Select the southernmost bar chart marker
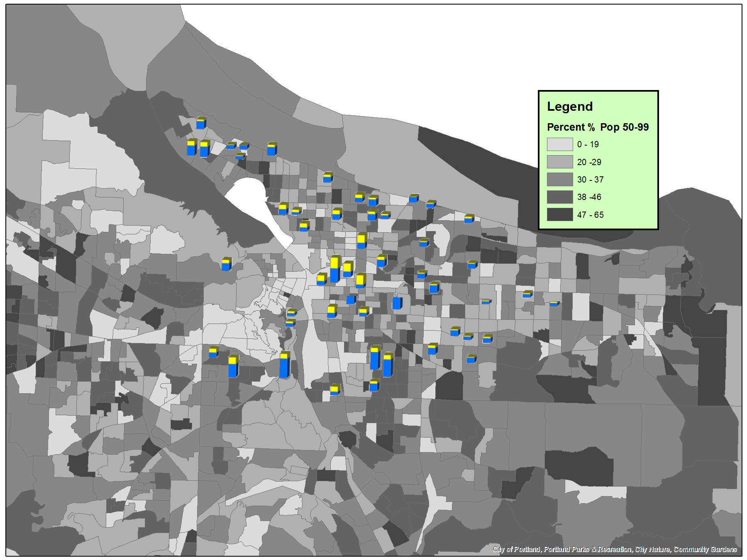This screenshot has height=560, width=747. pos(335,390)
